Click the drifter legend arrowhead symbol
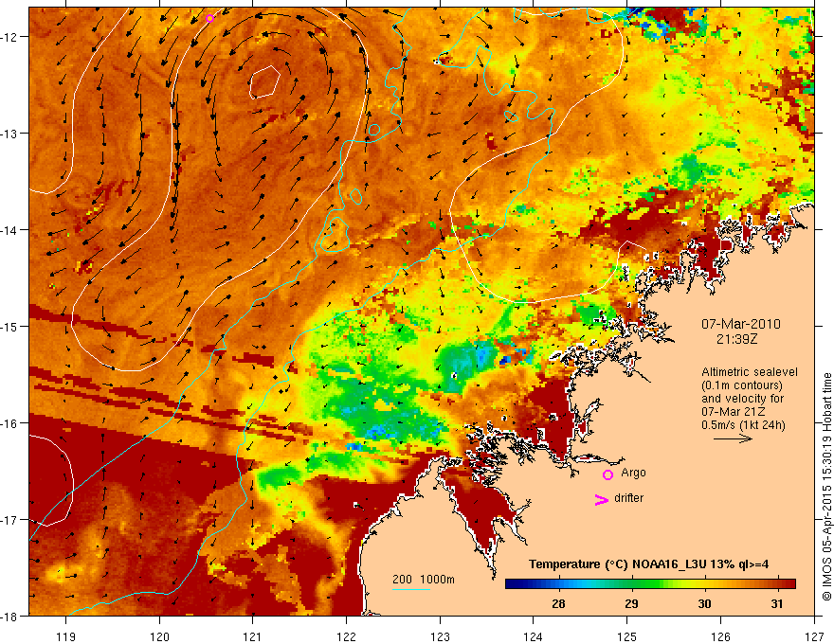 point(601,500)
